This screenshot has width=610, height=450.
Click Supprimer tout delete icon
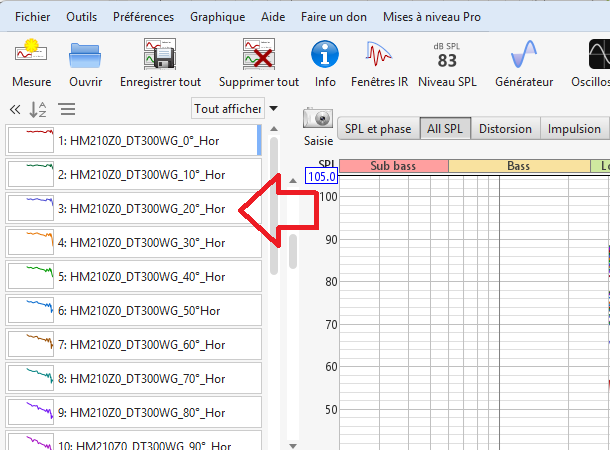258,54
